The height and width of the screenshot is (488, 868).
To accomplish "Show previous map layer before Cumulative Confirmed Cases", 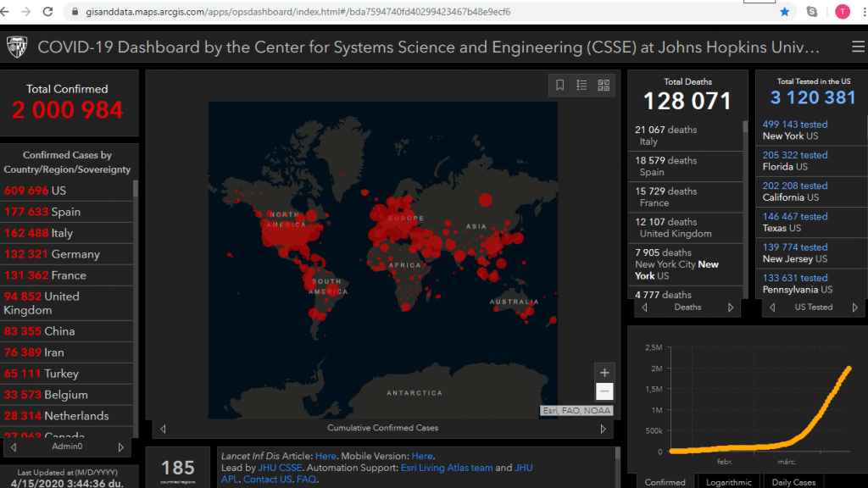I will click(x=164, y=429).
